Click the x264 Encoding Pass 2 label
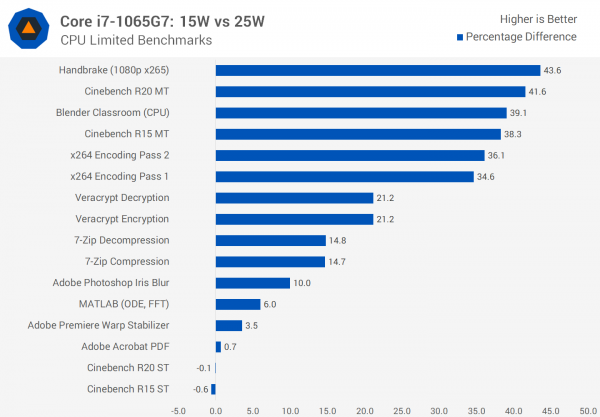The image size is (600, 417). click(x=119, y=155)
